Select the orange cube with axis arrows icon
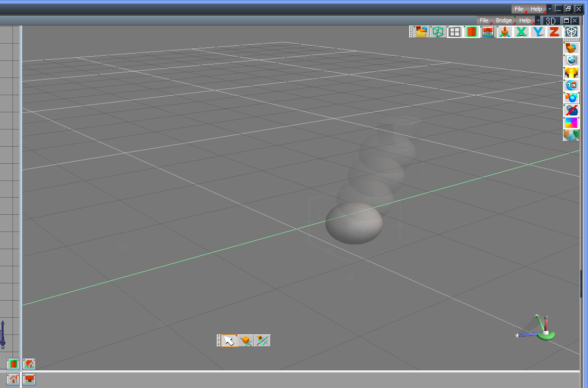The width and height of the screenshot is (588, 388). [504, 32]
